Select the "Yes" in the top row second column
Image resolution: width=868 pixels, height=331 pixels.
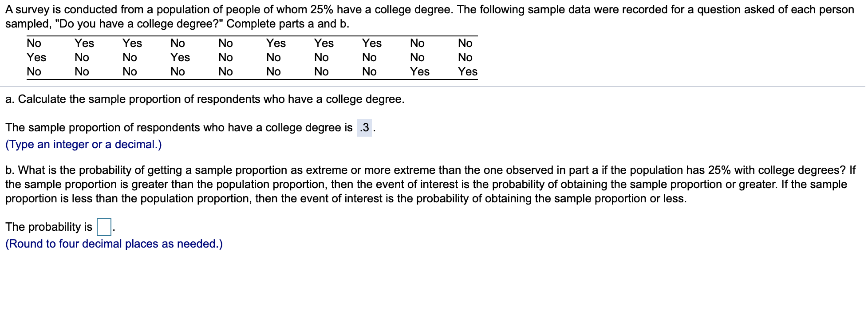85,43
